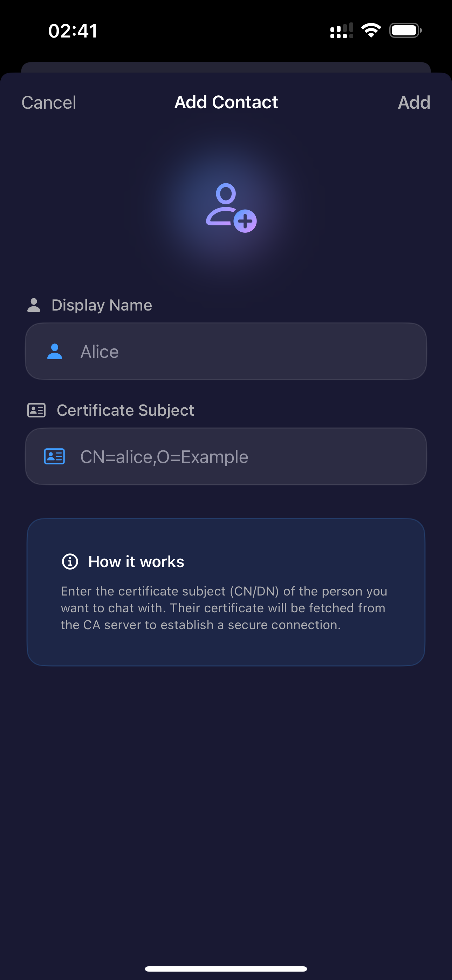Tap the Certificate Subject label text
The height and width of the screenshot is (980, 452).
(125, 410)
